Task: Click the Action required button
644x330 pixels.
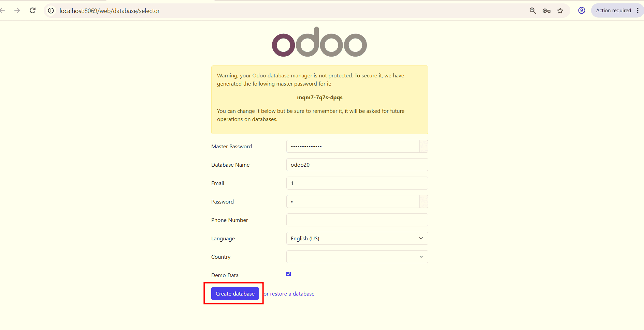Action: point(613,11)
